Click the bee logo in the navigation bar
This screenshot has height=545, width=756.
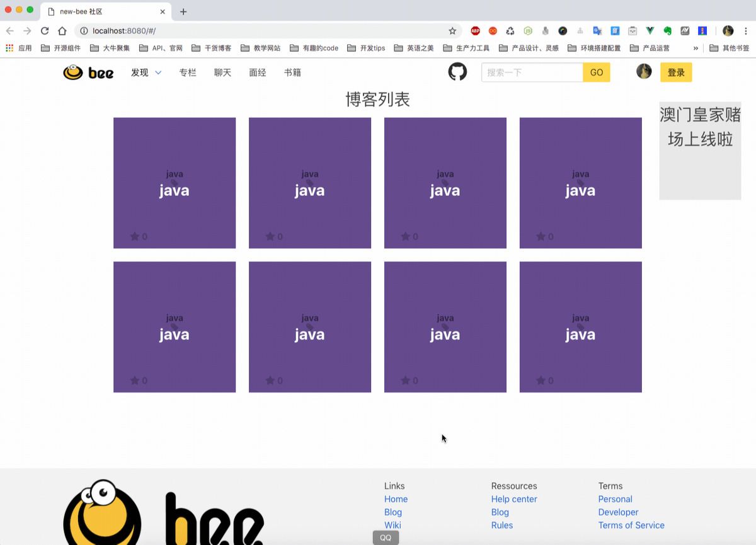click(88, 72)
